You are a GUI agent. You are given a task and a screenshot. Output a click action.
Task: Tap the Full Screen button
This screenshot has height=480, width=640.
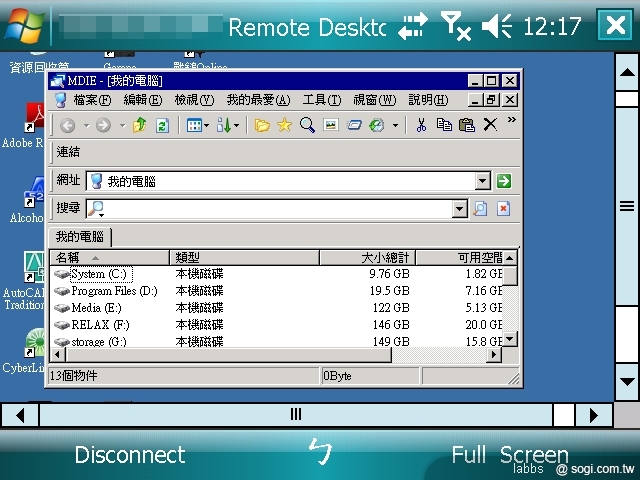coord(509,455)
